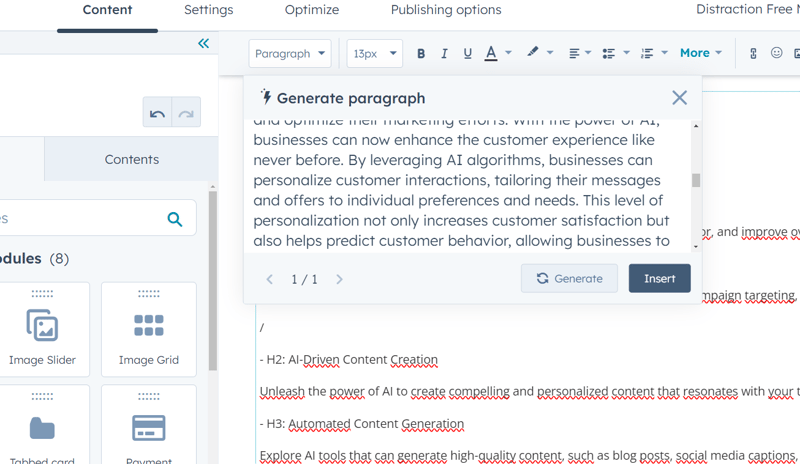Viewport: 800px width, 464px height.
Task: Open the text color picker arrow
Action: [x=508, y=53]
